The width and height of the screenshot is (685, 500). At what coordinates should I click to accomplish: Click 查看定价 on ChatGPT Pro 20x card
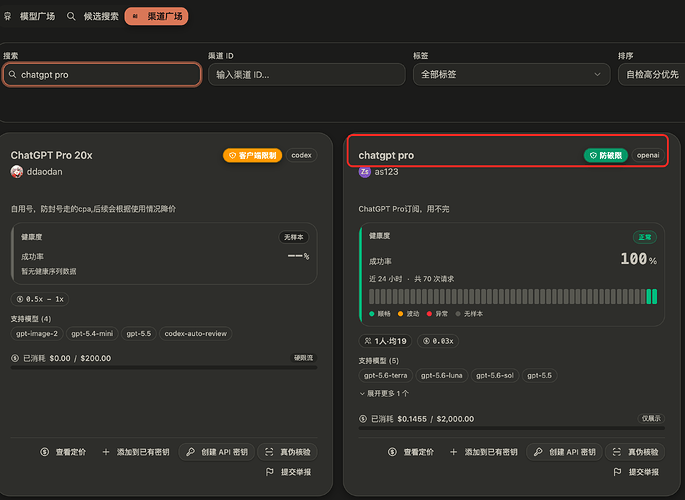pyautogui.click(x=64, y=452)
